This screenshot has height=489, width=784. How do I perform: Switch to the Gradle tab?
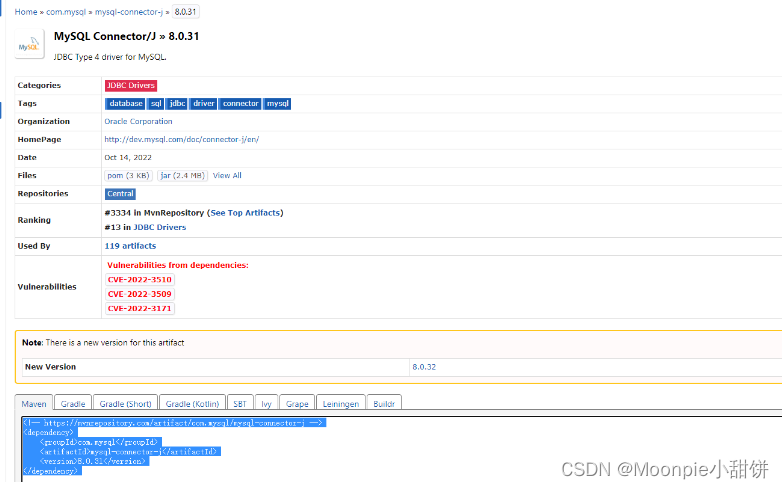pos(73,404)
